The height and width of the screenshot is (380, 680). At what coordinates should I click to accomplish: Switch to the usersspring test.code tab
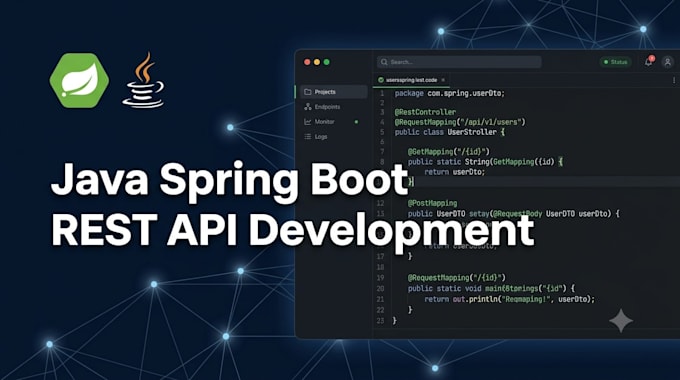click(411, 80)
